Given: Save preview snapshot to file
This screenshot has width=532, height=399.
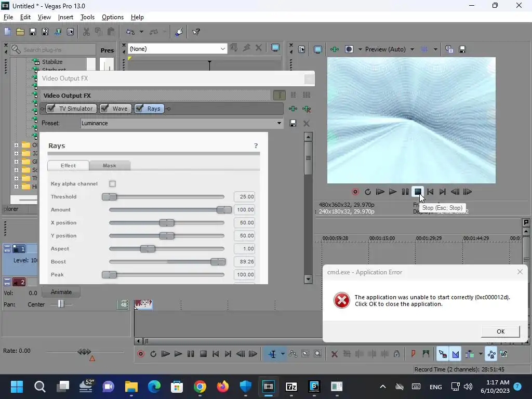Looking at the screenshot, I should tap(462, 49).
